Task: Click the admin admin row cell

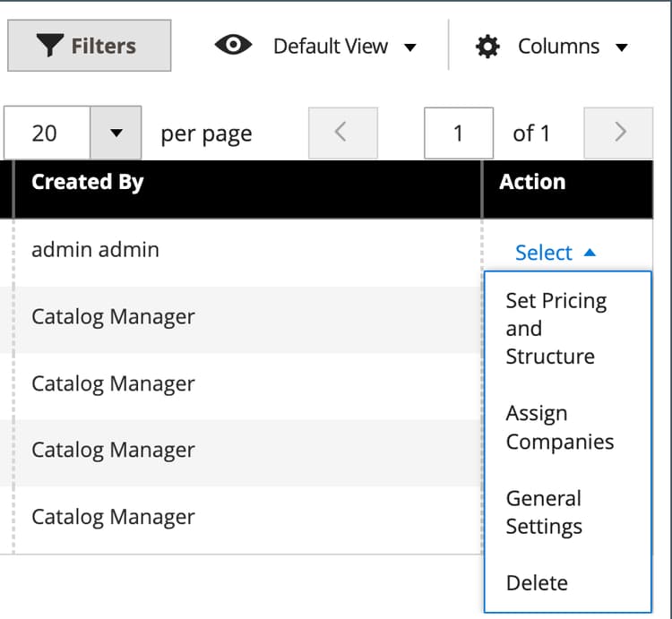Action: (x=95, y=250)
